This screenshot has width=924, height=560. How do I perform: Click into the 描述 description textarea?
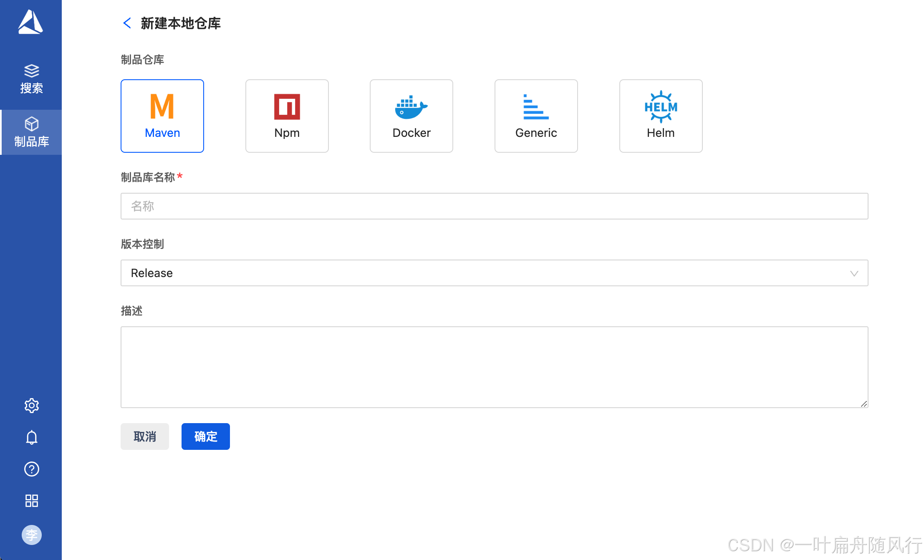tap(495, 367)
